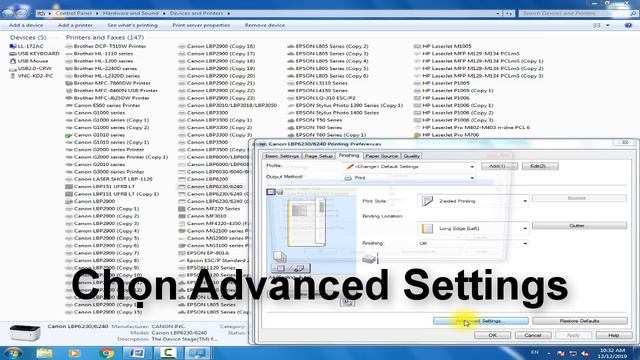Select the USB2.0-CRW device

click(30, 68)
